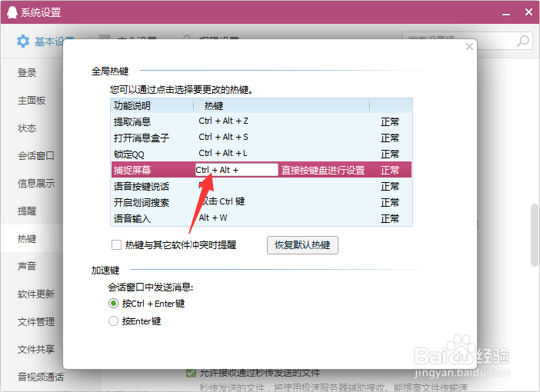Click 正常 status in the 语音输入 row

coord(390,218)
